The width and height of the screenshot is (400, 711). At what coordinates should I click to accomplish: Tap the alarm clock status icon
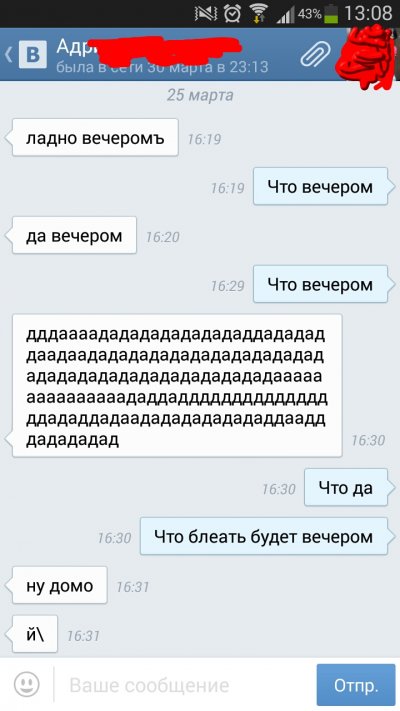click(x=233, y=13)
